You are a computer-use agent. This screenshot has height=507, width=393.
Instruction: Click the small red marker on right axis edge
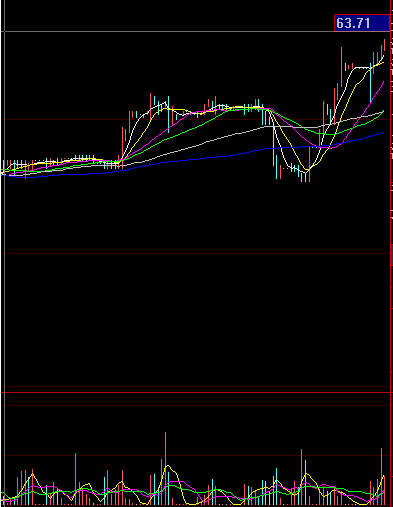click(392, 255)
